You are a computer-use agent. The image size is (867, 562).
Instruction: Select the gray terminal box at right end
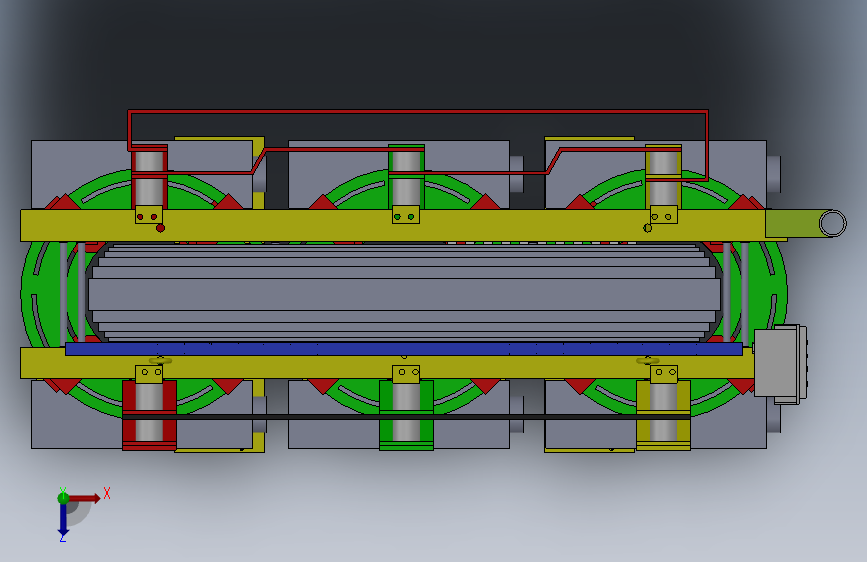[x=780, y=363]
